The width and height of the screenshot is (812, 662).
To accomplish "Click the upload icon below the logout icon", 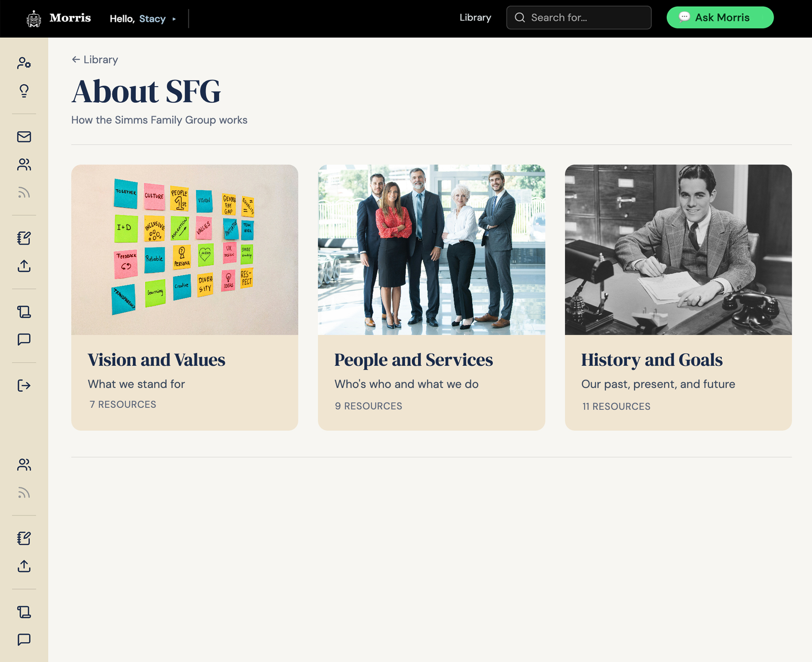I will [24, 566].
